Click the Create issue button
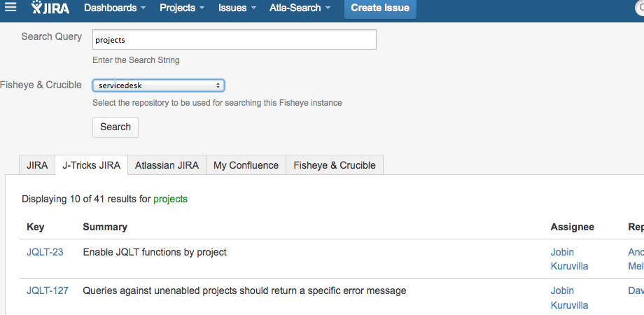 point(380,8)
